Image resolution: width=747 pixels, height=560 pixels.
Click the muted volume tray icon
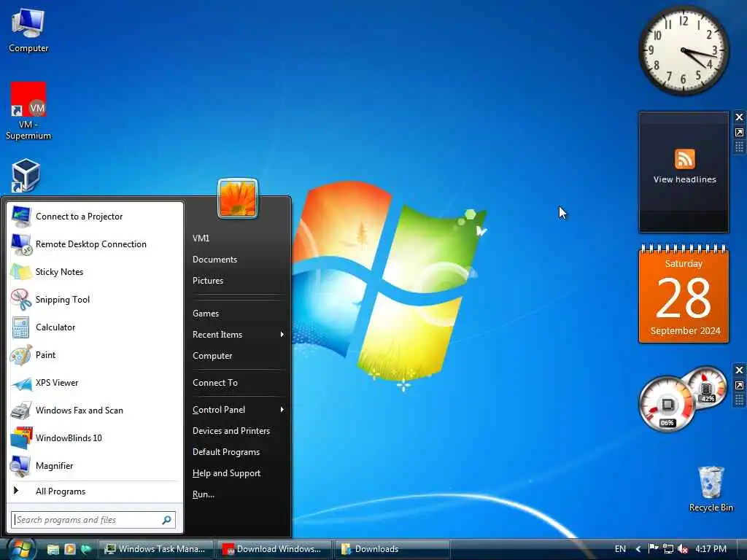(683, 549)
